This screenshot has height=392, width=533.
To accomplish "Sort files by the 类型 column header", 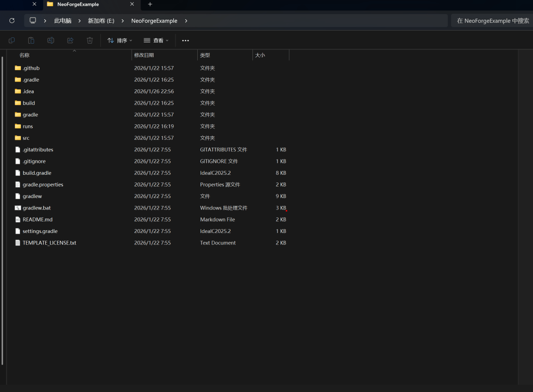I will click(205, 55).
